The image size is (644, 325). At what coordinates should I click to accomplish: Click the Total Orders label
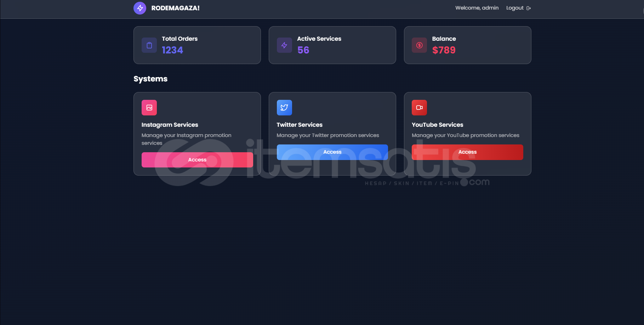[180, 39]
